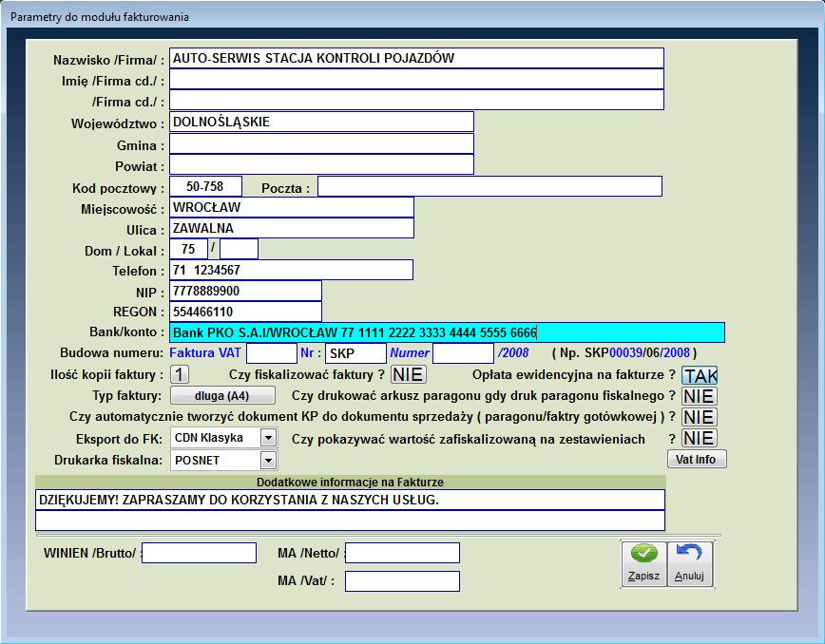Click the 'Vat Info' button
This screenshot has height=644, width=825.
(697, 459)
